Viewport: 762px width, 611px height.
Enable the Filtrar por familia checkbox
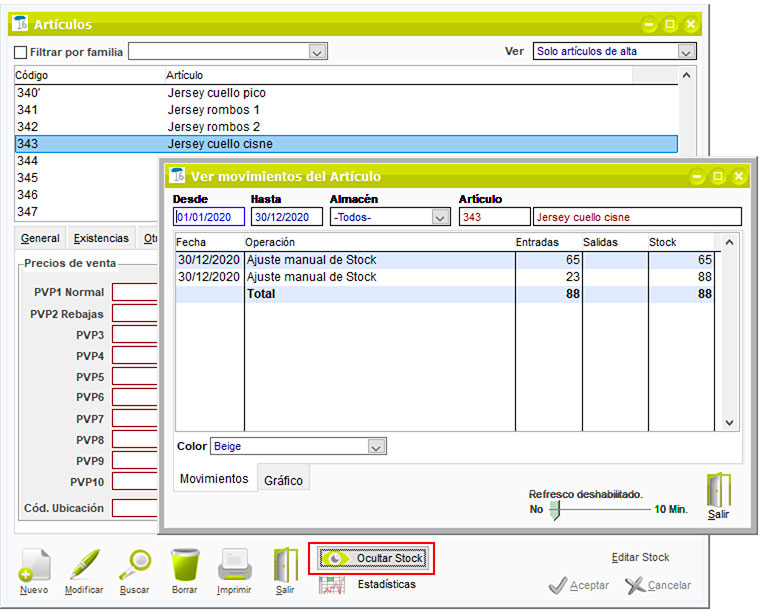(x=21, y=52)
